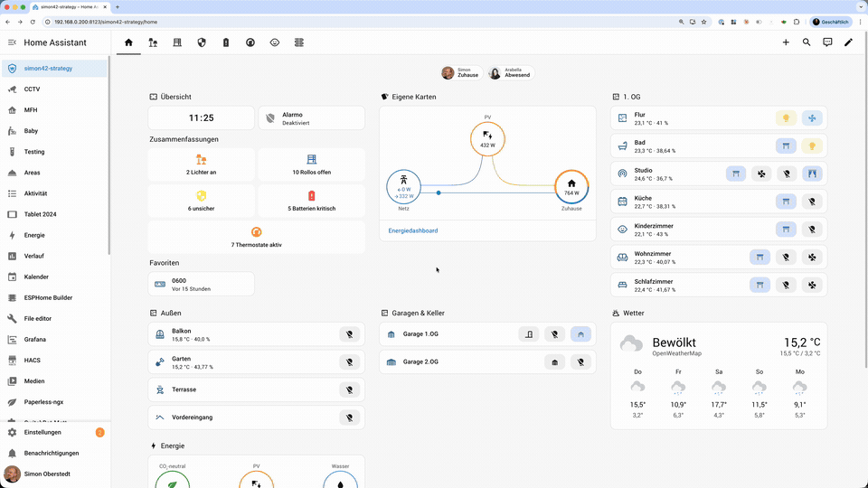868x488 pixels.
Task: Open Simon Oberstedt user profile
Action: pyautogui.click(x=54, y=474)
